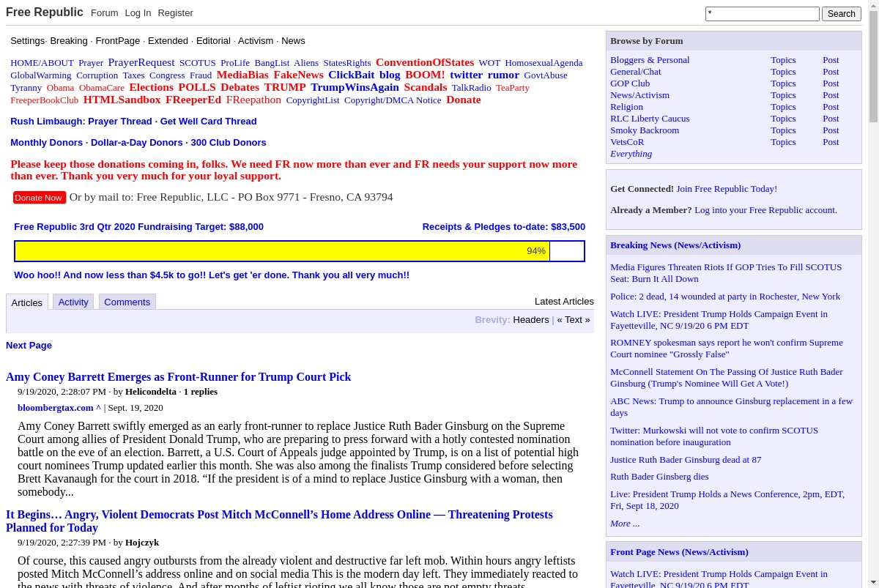Open poster Hojczyk's profile
This screenshot has width=879, height=588.
click(142, 543)
